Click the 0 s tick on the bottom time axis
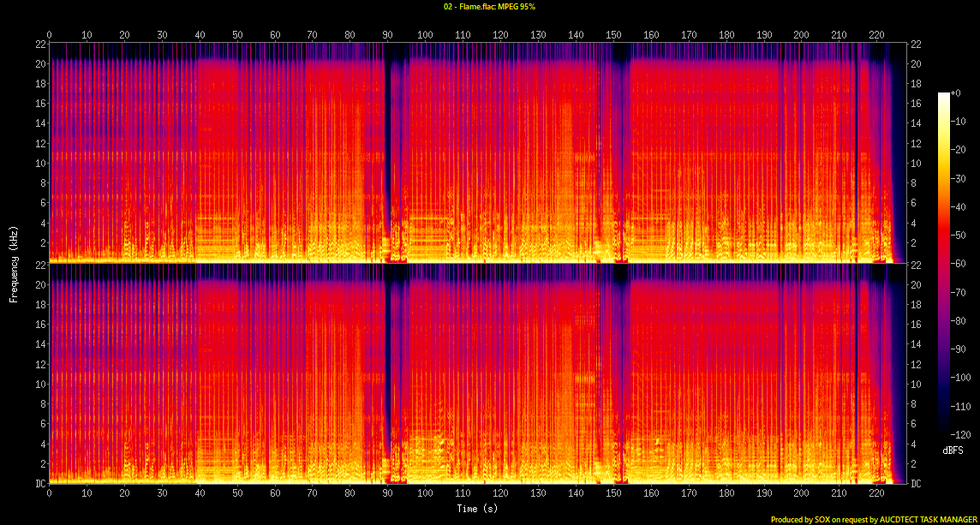The image size is (980, 525). coord(50,494)
